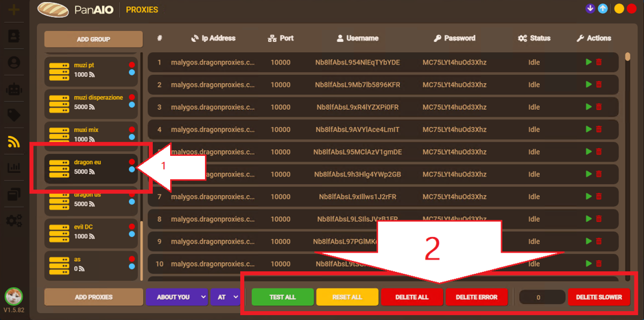The width and height of the screenshot is (644, 320).
Task: Start test for proxy row 4
Action: tap(589, 129)
